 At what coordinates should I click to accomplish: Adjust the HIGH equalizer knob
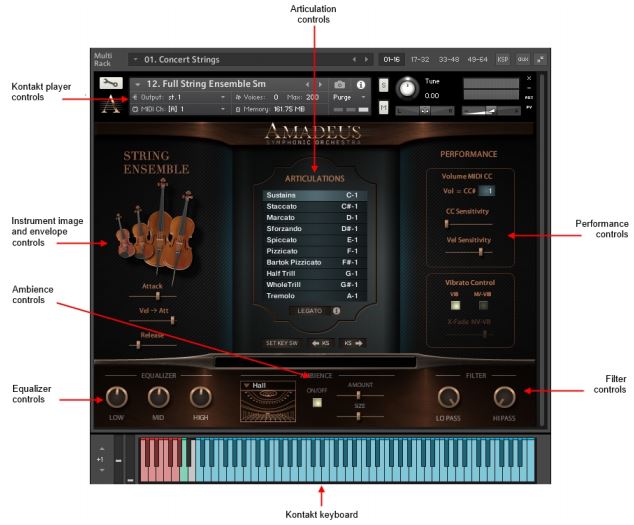201,397
